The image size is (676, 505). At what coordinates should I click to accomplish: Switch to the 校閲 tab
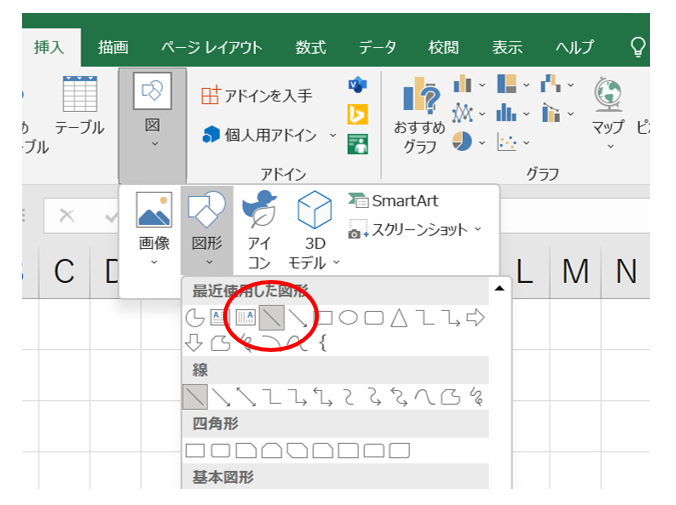(x=443, y=47)
